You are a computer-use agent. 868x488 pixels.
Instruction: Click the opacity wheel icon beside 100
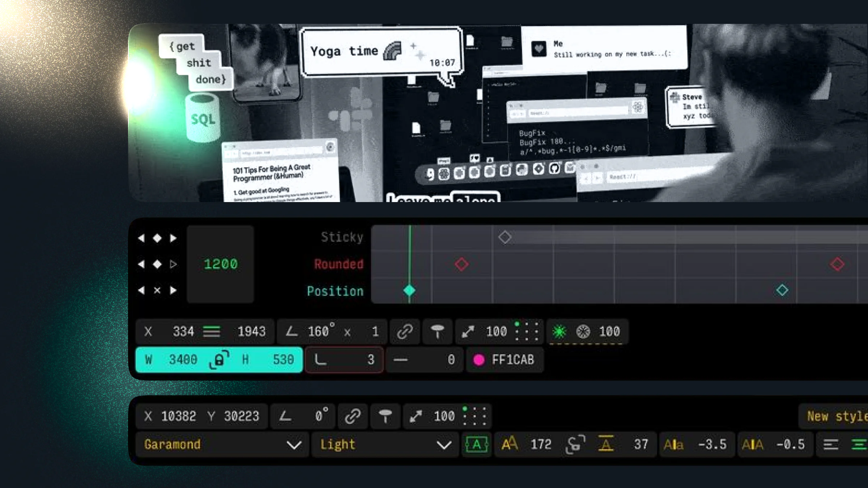[x=583, y=331]
